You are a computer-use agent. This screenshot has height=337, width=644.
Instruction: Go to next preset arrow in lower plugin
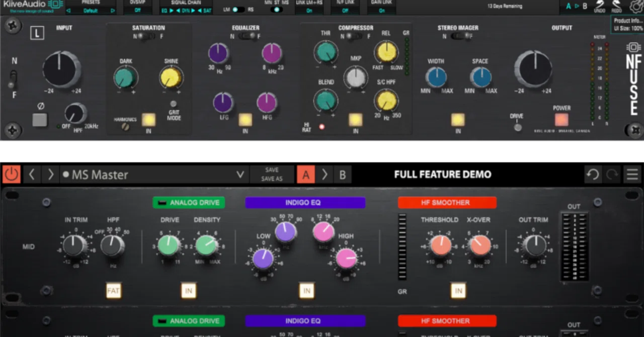click(50, 175)
